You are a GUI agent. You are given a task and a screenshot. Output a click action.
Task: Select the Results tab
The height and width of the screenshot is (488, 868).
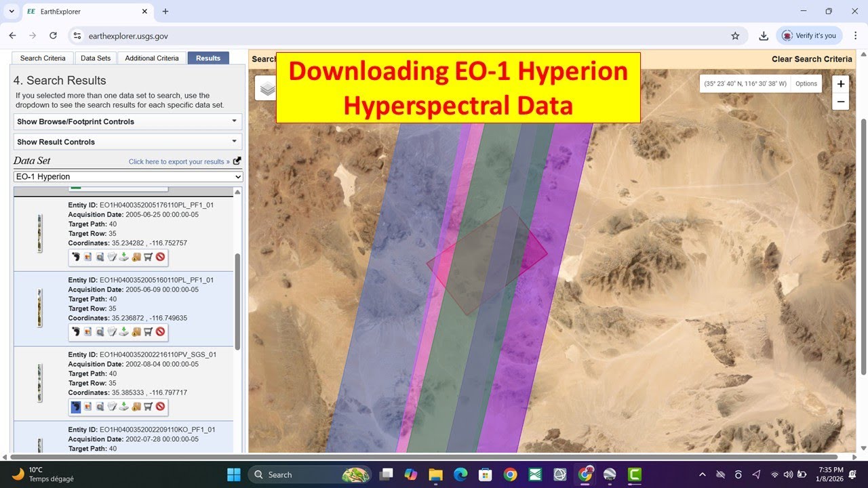point(208,58)
